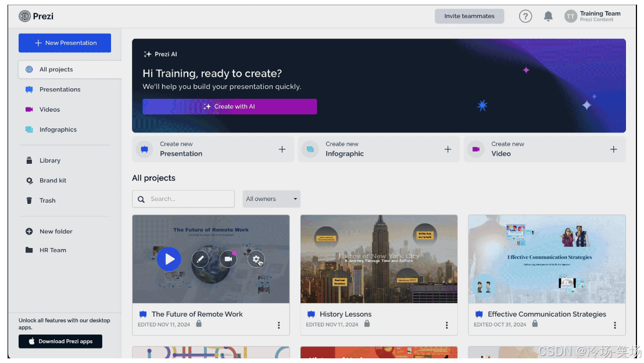The width and height of the screenshot is (644, 363).
Task: Click the Effective Communication Strategies title text
Action: point(547,314)
